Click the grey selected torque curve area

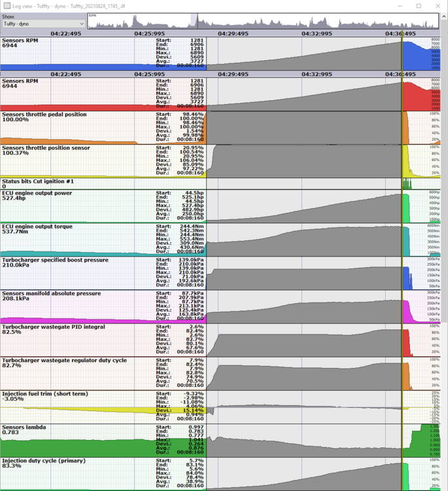(304, 243)
